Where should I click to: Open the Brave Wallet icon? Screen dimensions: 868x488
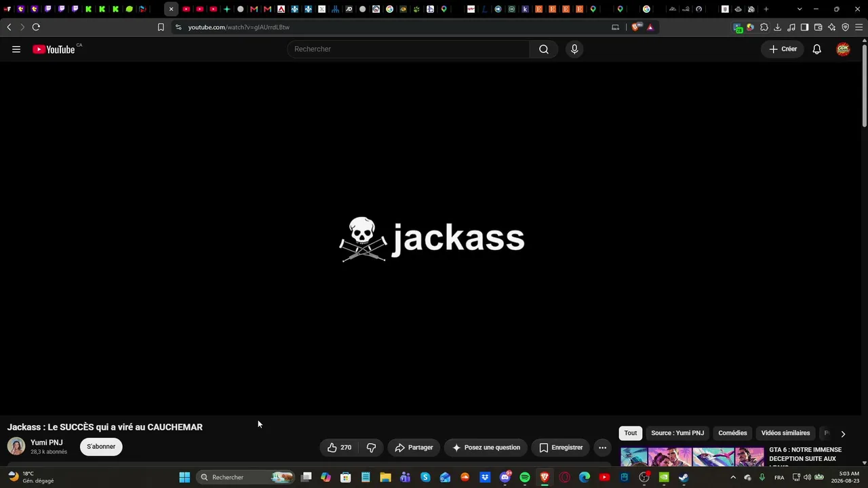818,27
